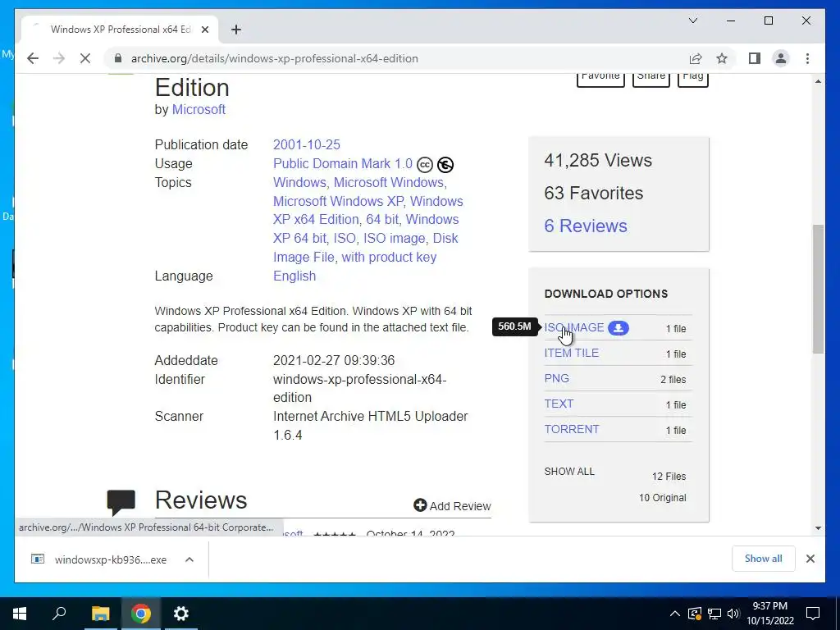This screenshot has height=630, width=840.
Task: Close the Windows XP Professional tab
Action: [204, 30]
